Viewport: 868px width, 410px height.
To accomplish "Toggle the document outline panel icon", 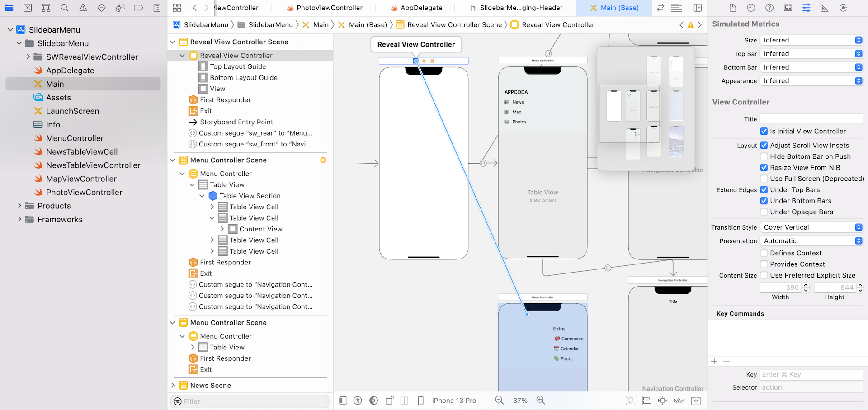I will tap(343, 401).
